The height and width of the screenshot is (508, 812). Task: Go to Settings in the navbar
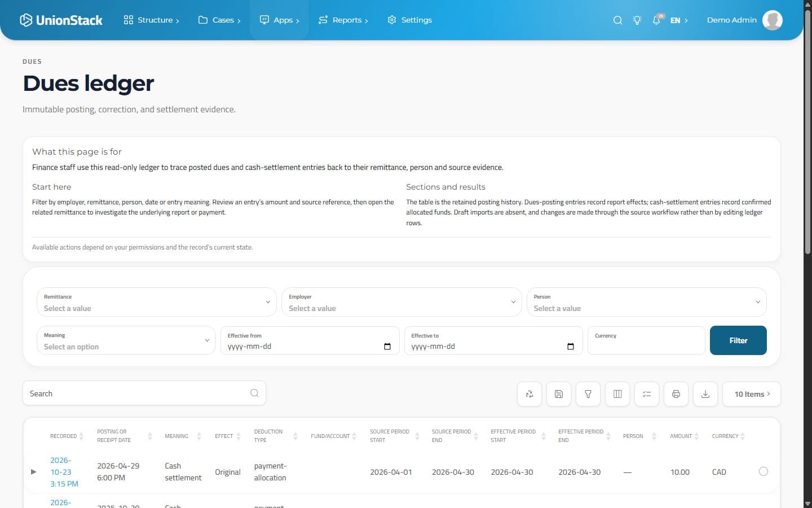[x=409, y=20]
